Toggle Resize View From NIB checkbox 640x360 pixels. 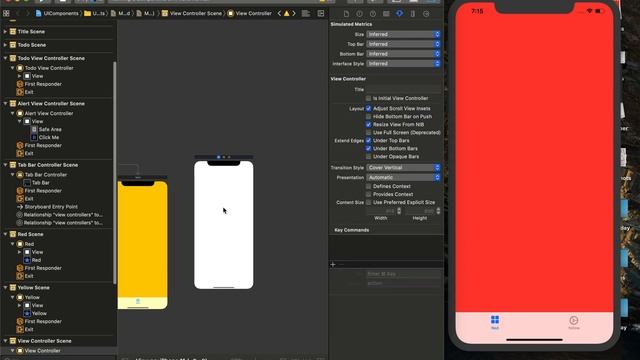pyautogui.click(x=369, y=124)
